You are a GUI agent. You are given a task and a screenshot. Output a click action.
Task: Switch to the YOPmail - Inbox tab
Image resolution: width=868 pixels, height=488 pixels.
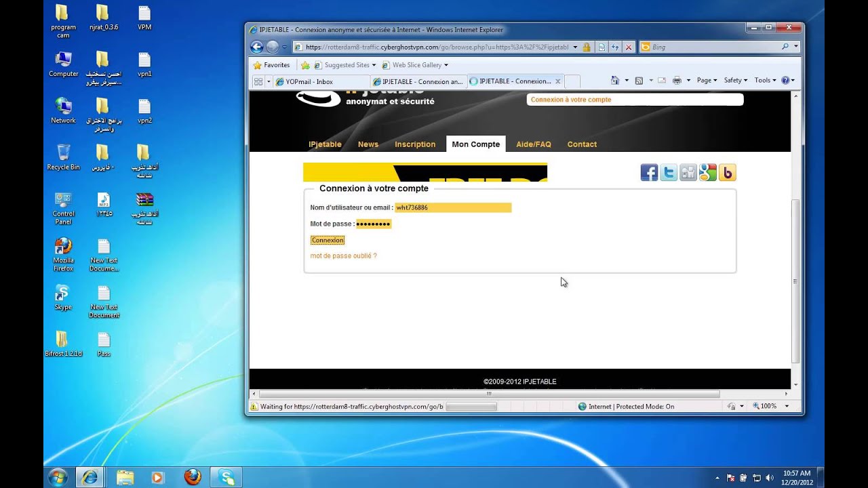coord(322,81)
